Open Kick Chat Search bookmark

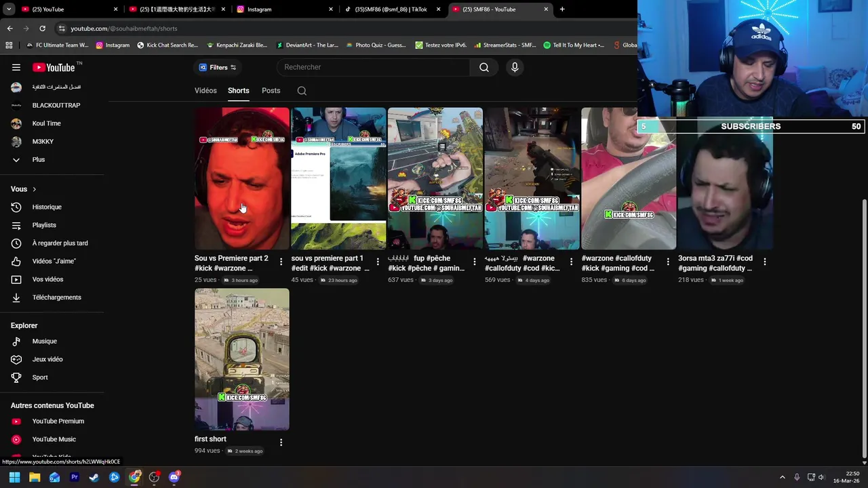click(167, 45)
